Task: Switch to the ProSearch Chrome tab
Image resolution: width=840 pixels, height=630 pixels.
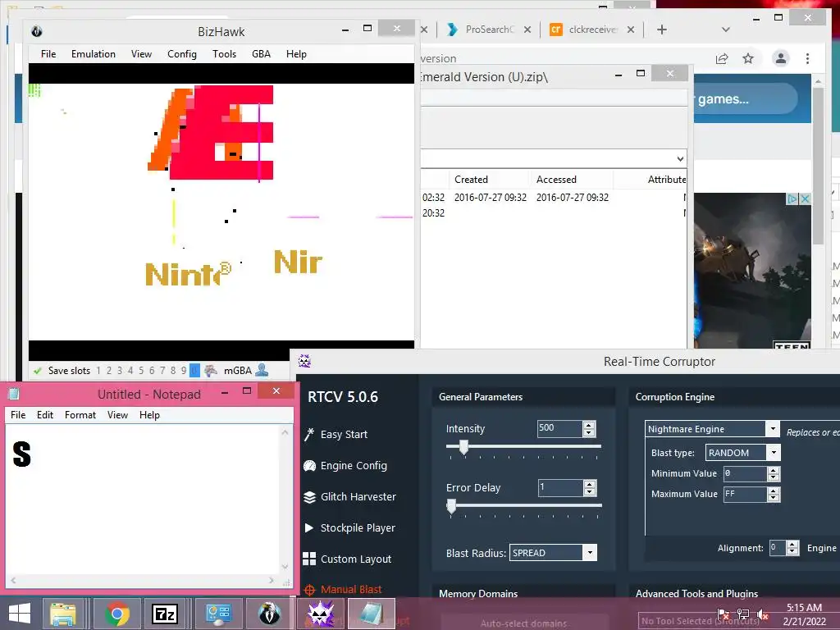Action: (x=489, y=30)
